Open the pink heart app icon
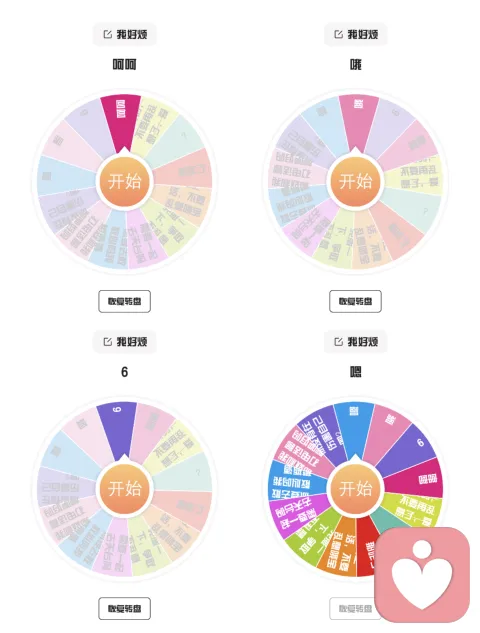 422,574
